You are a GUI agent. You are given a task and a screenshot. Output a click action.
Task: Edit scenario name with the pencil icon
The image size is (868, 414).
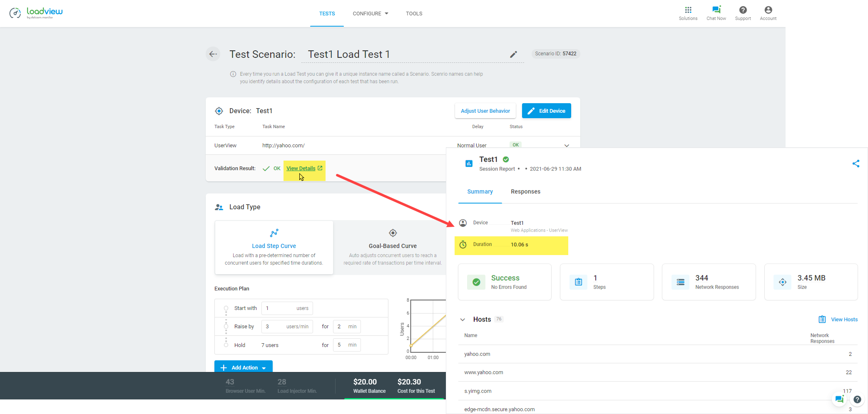point(513,55)
